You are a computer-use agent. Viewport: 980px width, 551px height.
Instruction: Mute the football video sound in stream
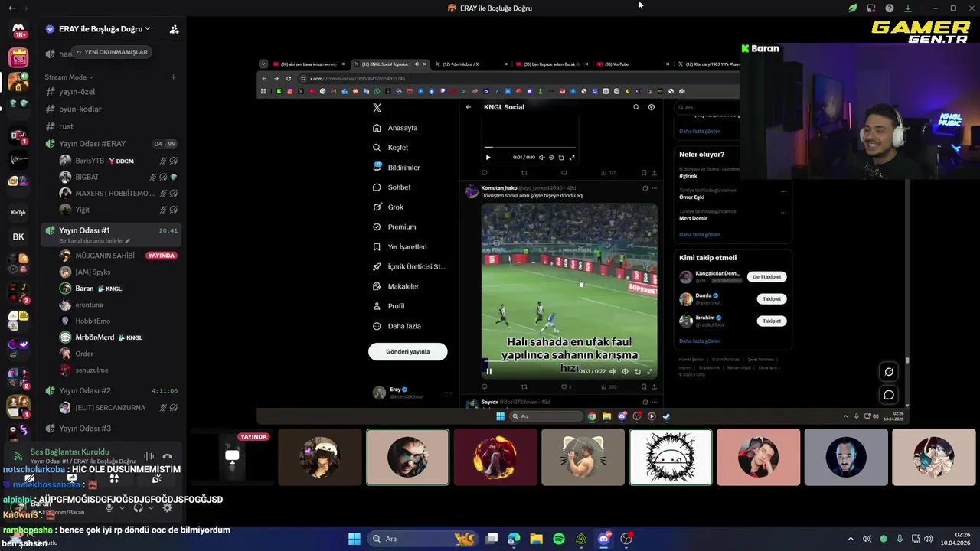click(612, 371)
